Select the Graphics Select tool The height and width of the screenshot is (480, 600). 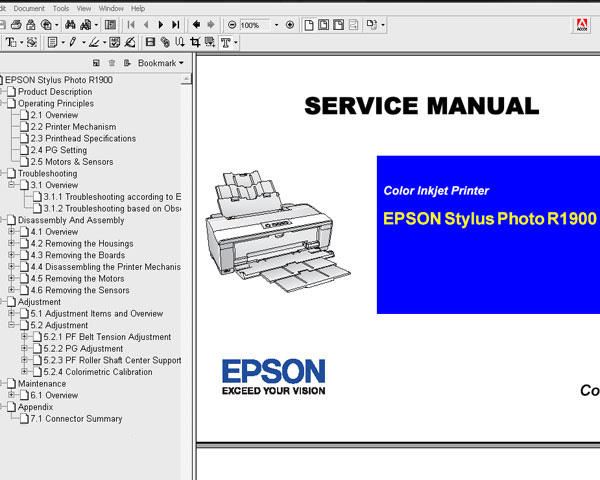(32, 42)
